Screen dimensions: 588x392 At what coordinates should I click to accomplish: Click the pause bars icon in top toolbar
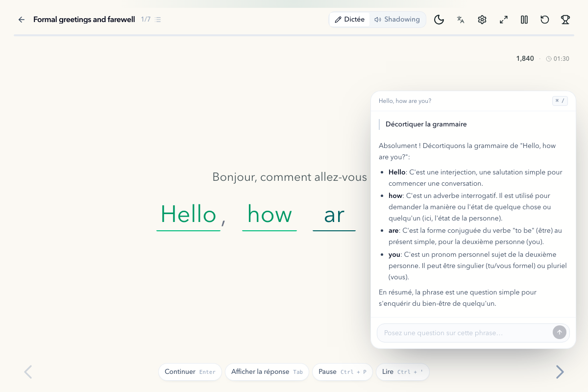524,20
